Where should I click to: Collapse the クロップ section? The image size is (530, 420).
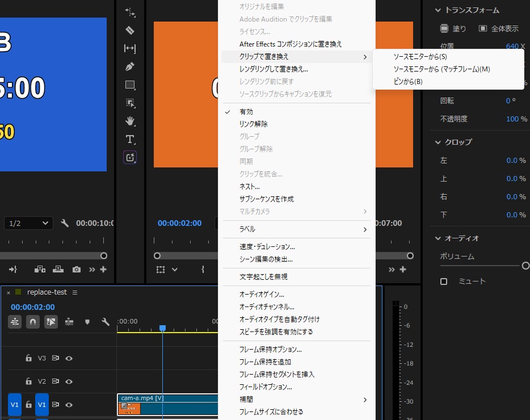coord(438,142)
